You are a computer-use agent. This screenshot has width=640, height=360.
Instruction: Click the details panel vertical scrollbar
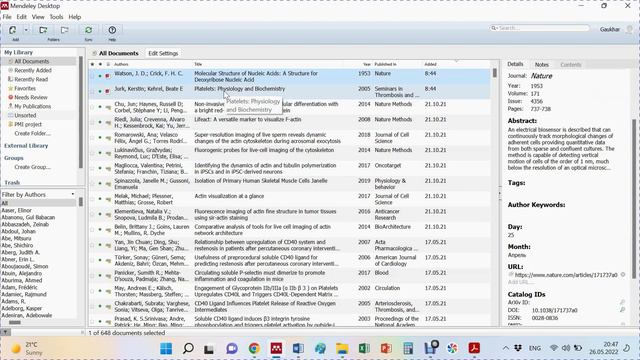[x=634, y=199]
